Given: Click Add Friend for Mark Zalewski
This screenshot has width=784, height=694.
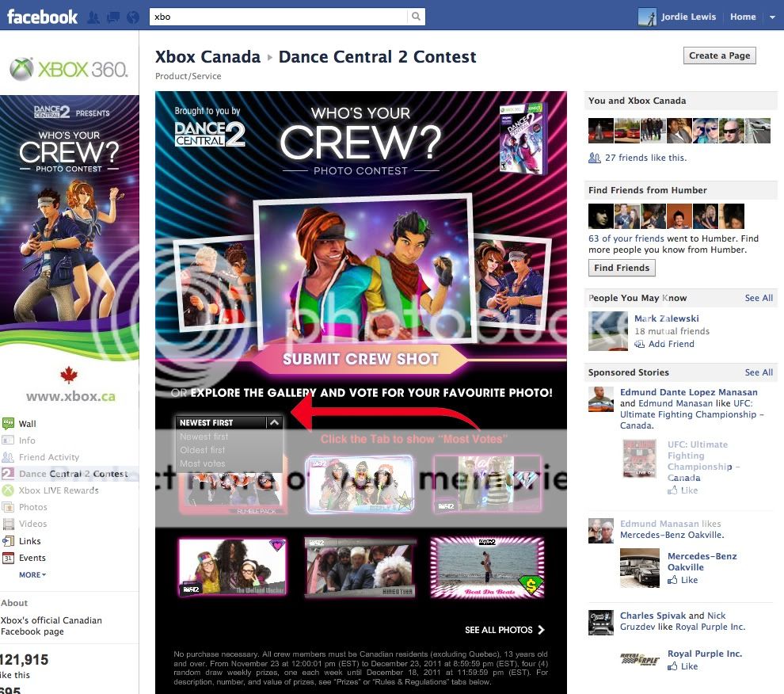Looking at the screenshot, I should (670, 344).
